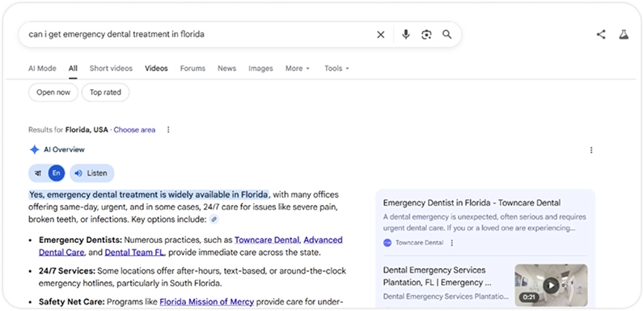Open Google Lens image search icon
Viewport: 644px width, 311px height.
click(426, 35)
